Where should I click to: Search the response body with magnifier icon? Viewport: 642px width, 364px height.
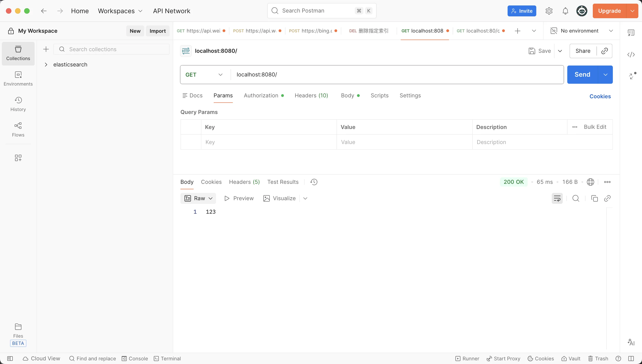coord(576,198)
